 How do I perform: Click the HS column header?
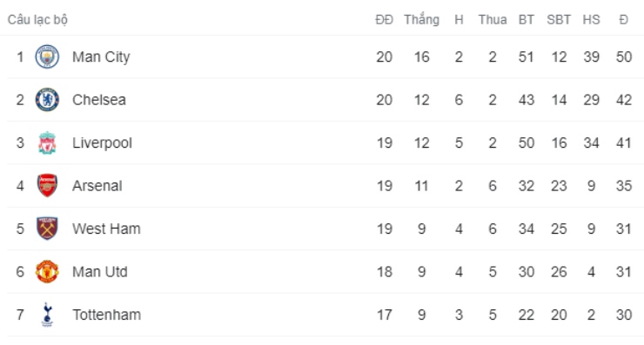(x=591, y=20)
